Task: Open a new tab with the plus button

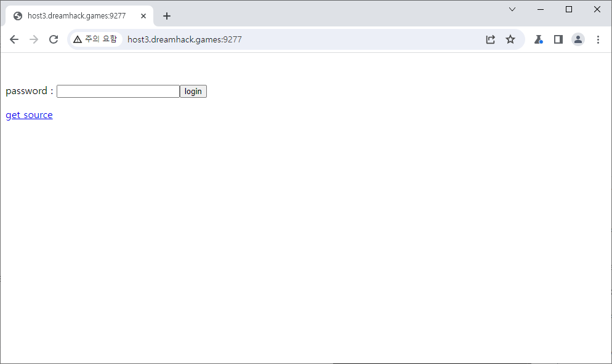Action: [x=167, y=16]
